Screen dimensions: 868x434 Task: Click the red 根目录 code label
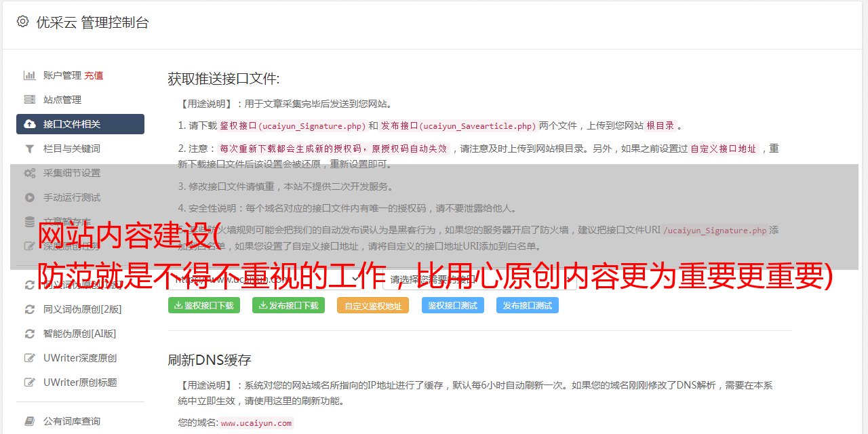[x=660, y=125]
